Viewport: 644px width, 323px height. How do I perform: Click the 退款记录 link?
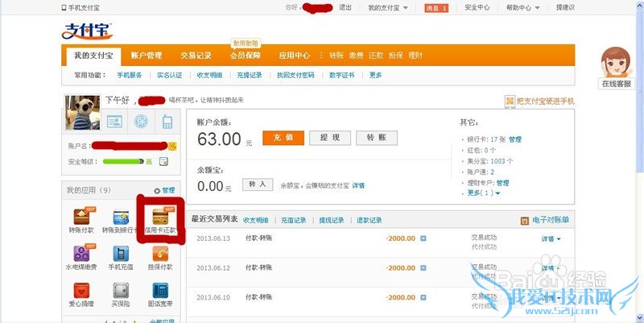[369, 220]
